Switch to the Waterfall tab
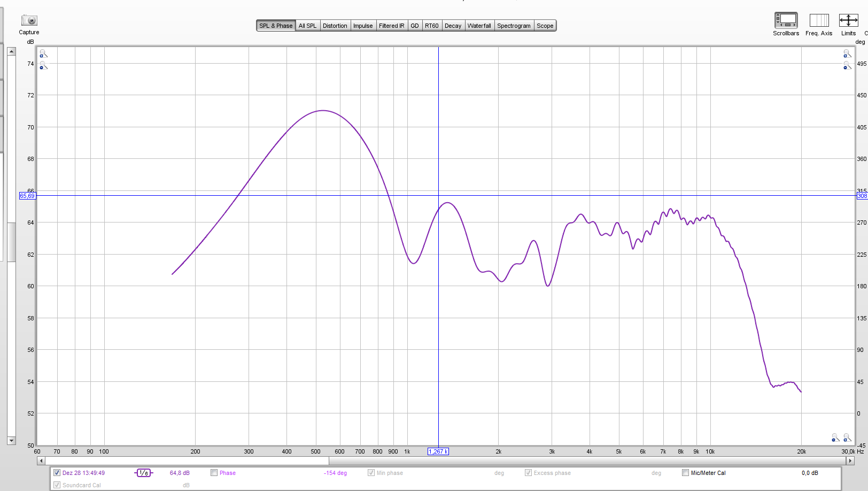This screenshot has width=868, height=491. (479, 26)
